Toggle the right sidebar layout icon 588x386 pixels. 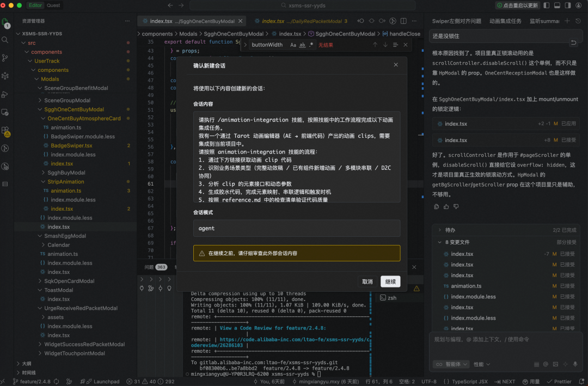pos(568,5)
